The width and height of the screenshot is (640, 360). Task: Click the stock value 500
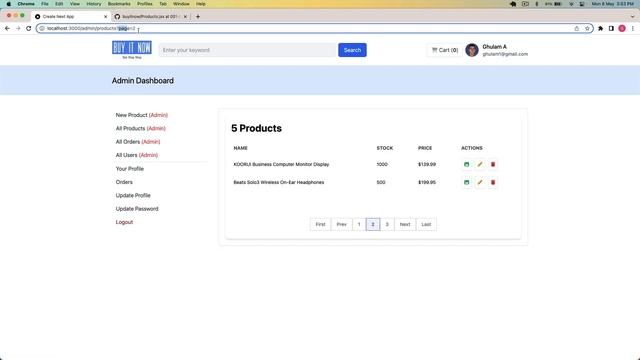381,182
